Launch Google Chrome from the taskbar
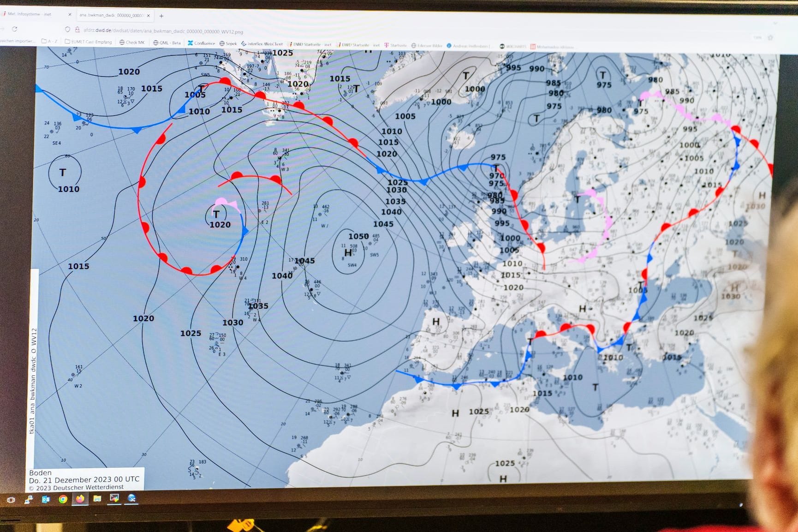 pos(63,499)
